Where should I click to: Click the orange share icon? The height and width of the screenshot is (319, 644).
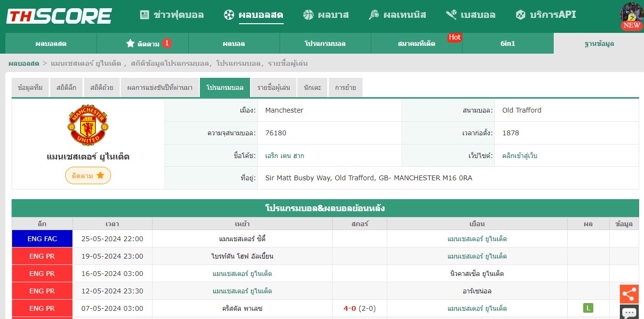click(x=629, y=294)
